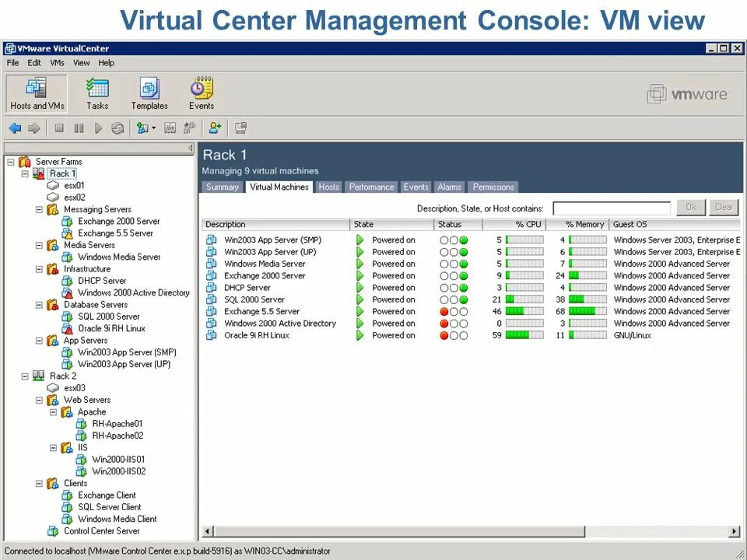
Task: Click the open console icon
Action: (x=241, y=128)
